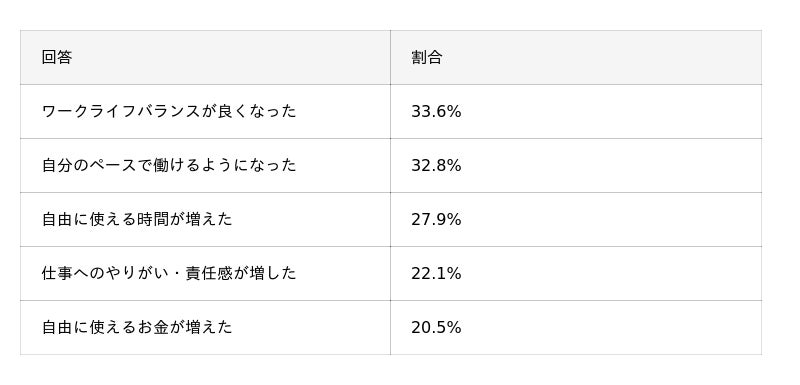Select the ワークライフバランスが良くなった cell
The height and width of the screenshot is (385, 800).
click(205, 112)
